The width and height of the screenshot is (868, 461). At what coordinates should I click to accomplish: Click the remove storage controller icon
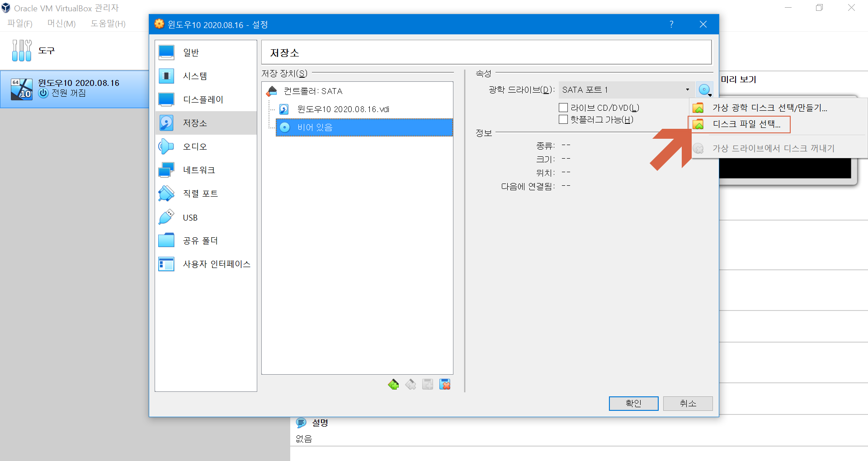point(410,385)
